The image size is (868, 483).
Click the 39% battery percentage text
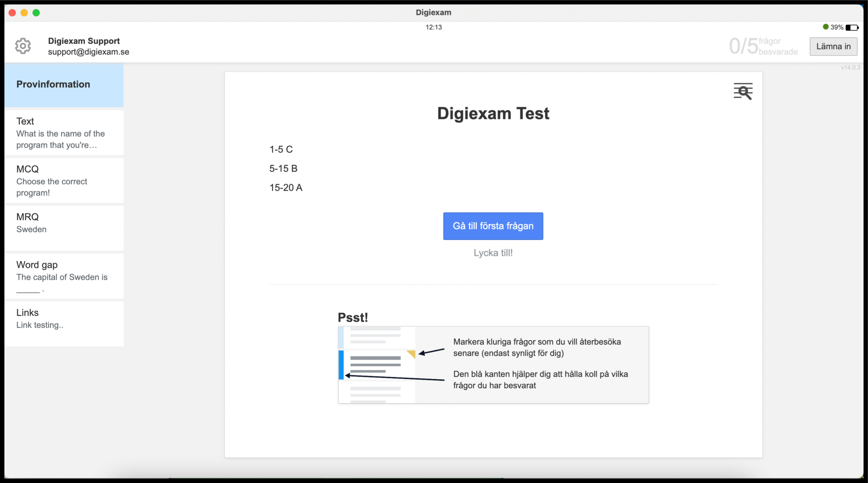[837, 27]
